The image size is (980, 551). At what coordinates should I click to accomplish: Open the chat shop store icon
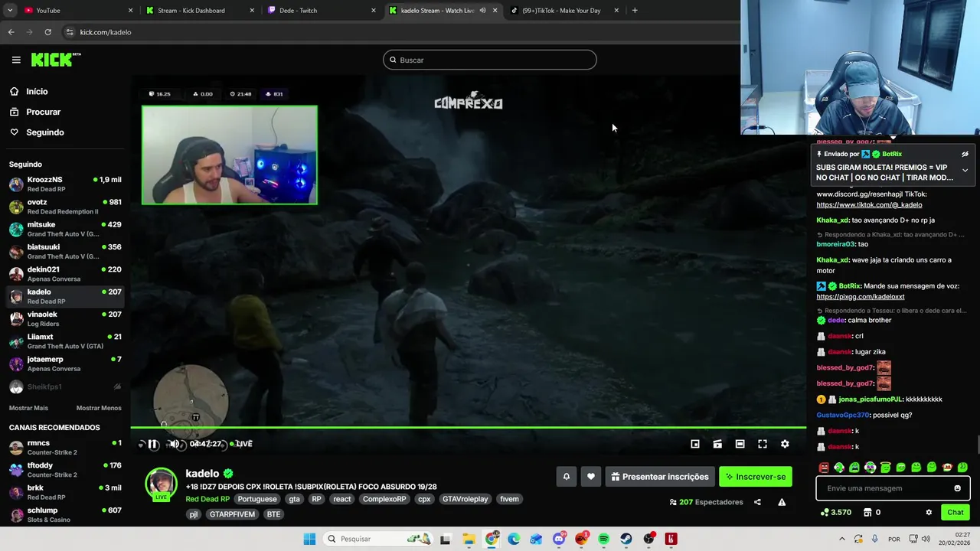click(x=867, y=513)
